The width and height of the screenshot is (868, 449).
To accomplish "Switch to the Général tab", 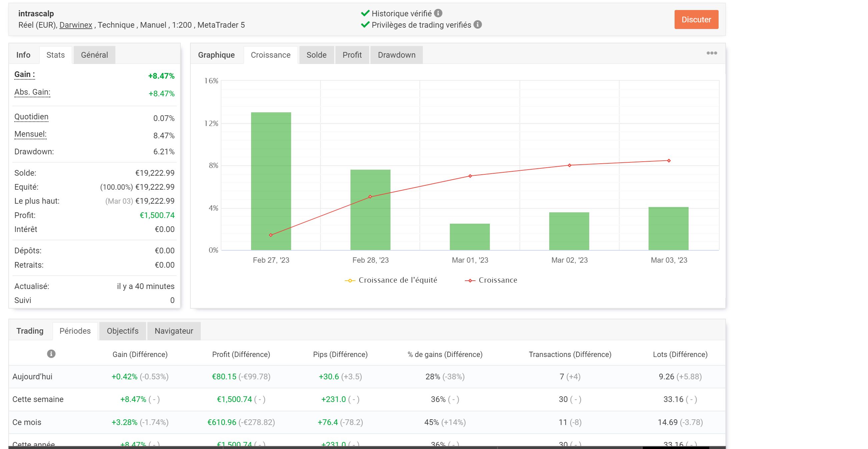I will (94, 55).
